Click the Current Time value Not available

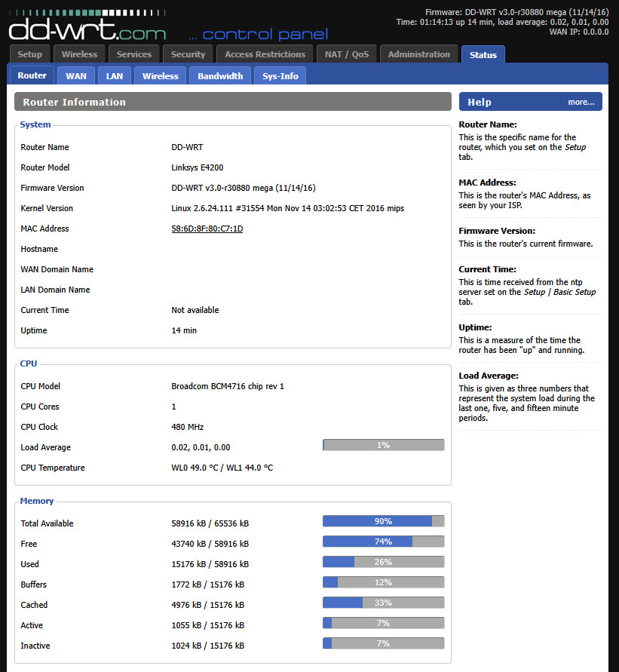point(195,310)
